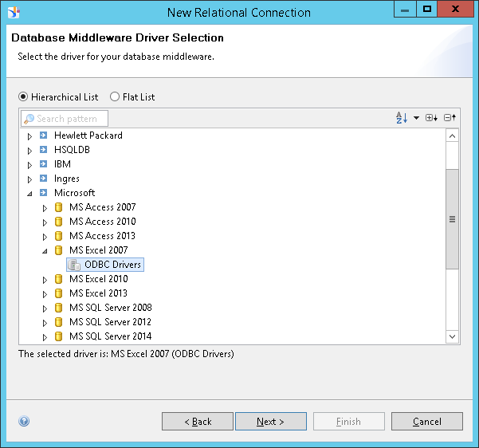Click the Next button
This screenshot has width=479, height=448.
coord(270,422)
